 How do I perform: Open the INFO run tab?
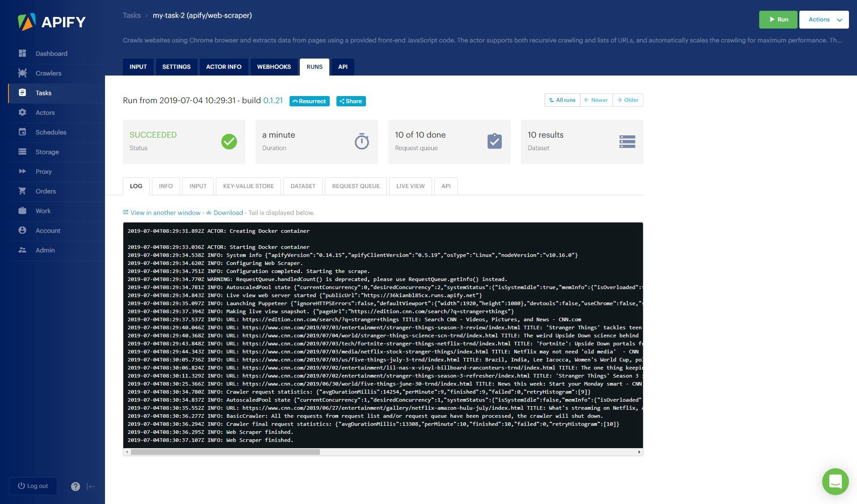[x=166, y=186]
